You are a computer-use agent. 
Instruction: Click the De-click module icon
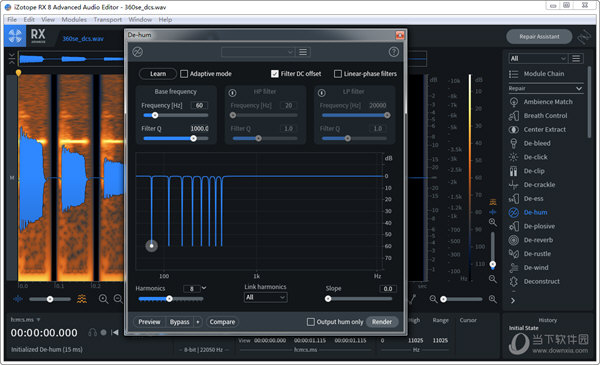coord(514,157)
